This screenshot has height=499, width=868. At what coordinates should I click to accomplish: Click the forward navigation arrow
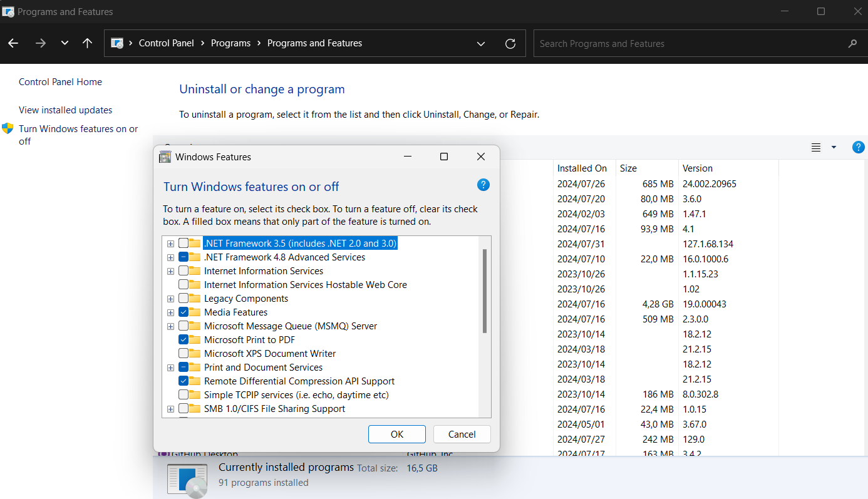click(x=41, y=43)
